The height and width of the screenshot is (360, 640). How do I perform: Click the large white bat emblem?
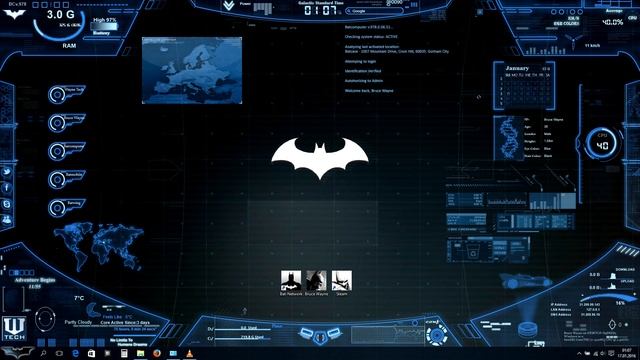click(x=320, y=158)
